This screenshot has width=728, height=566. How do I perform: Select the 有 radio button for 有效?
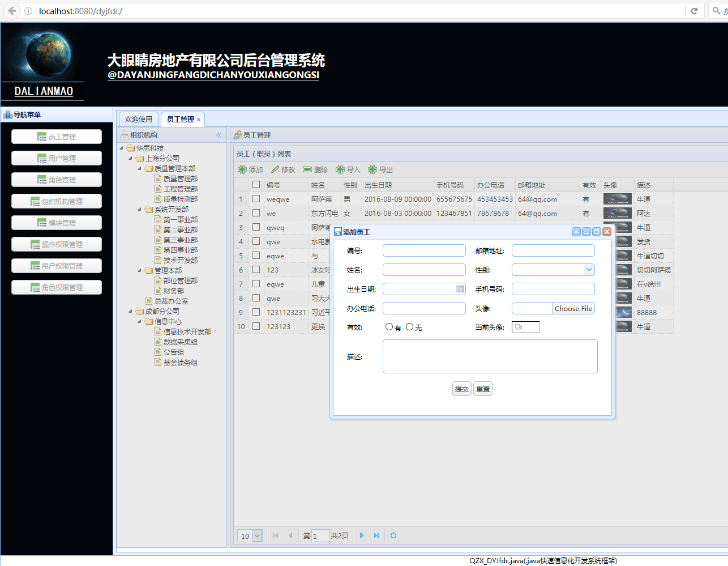click(x=389, y=327)
